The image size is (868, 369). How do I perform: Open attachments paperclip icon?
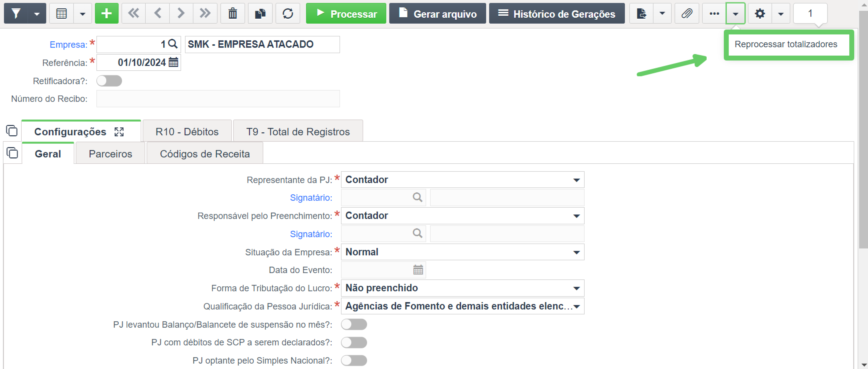point(686,14)
